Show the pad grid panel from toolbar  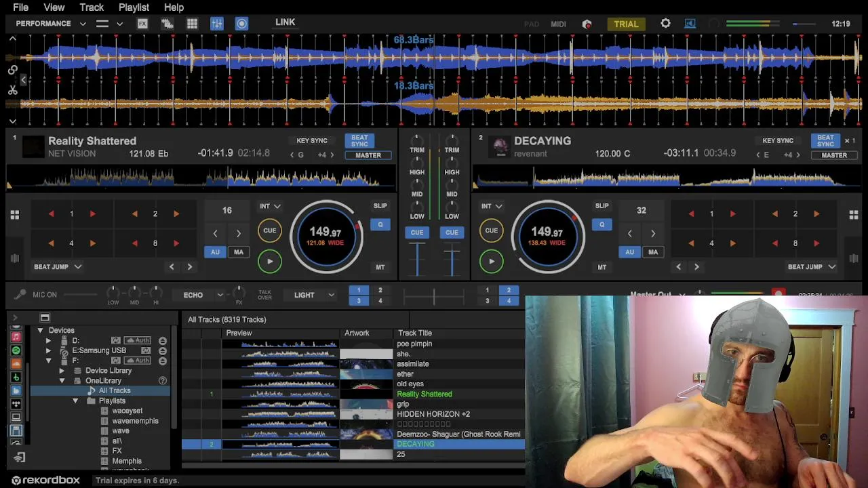coord(192,24)
